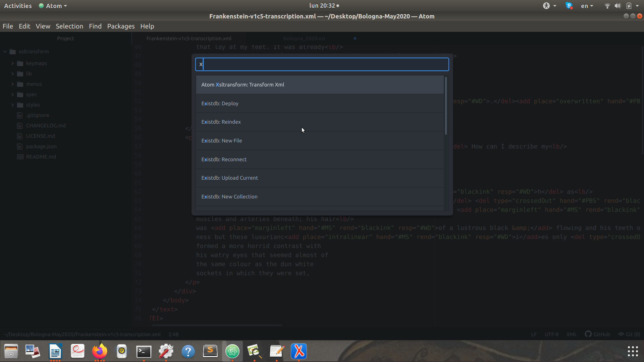Click the 2:48 cursor position indicator
644x362 pixels.
point(173,335)
